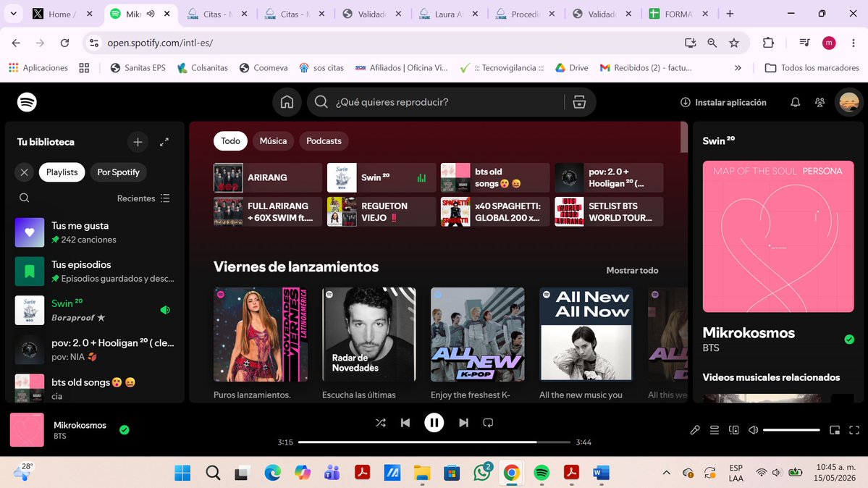Open Windows Start menu
The image size is (868, 488).
182,473
